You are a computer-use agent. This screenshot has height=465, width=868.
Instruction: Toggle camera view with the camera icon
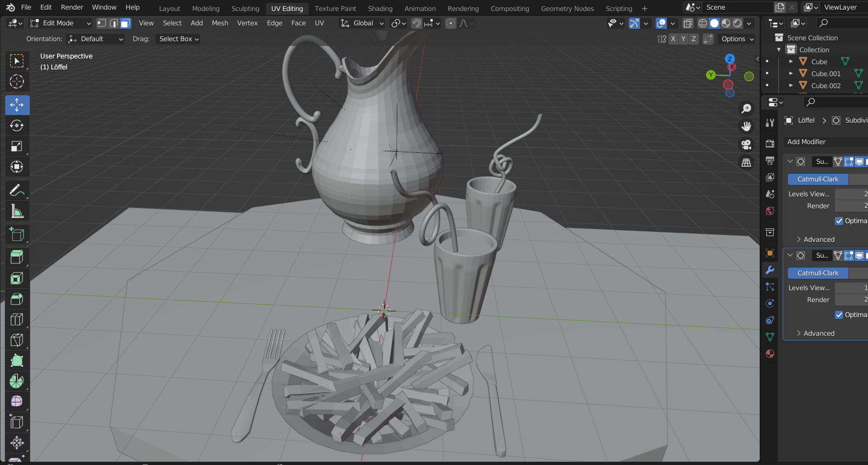pos(746,145)
